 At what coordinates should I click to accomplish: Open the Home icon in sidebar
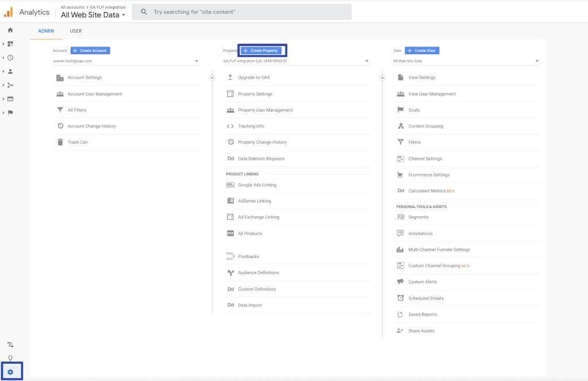point(10,30)
